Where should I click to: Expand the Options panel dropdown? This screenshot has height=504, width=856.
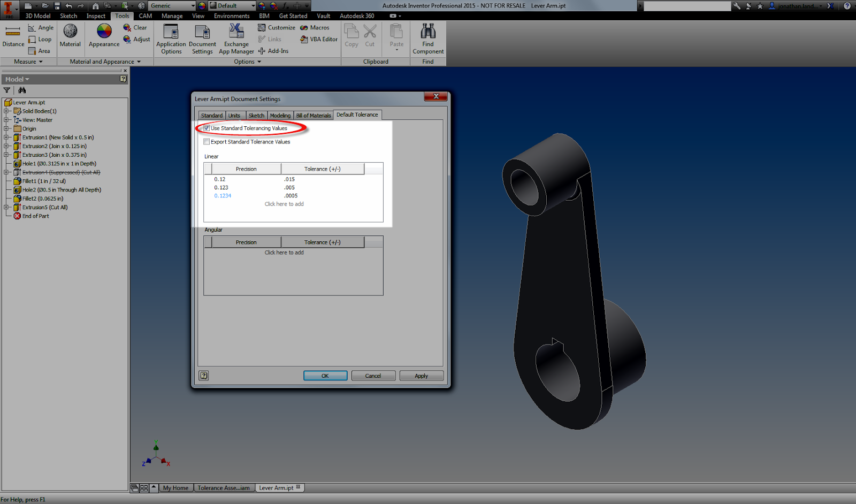tap(248, 62)
